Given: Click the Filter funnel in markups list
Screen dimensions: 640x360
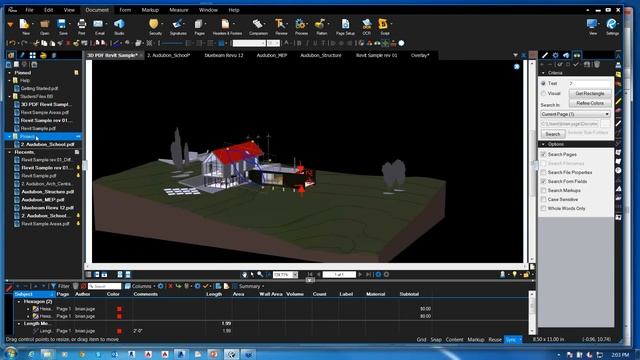Looking at the screenshot, I should [x=53, y=286].
